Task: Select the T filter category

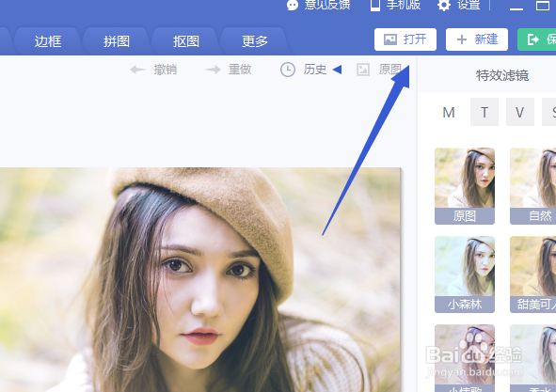Action: pos(485,113)
